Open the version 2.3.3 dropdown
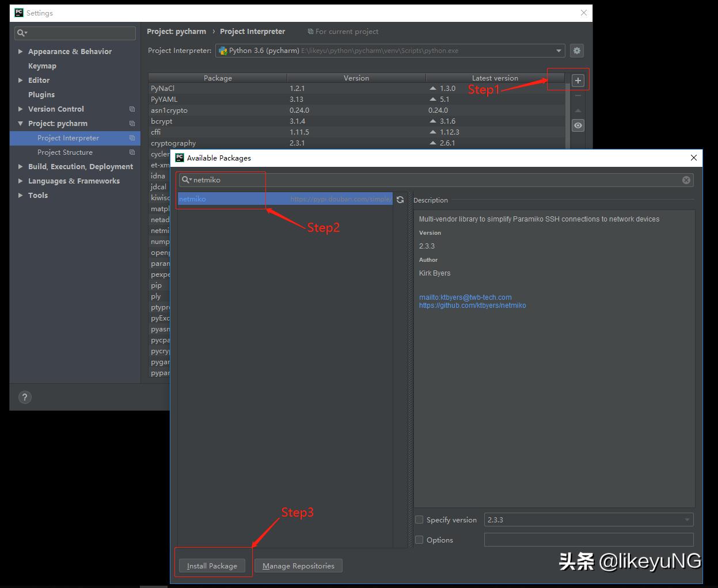 [x=687, y=520]
